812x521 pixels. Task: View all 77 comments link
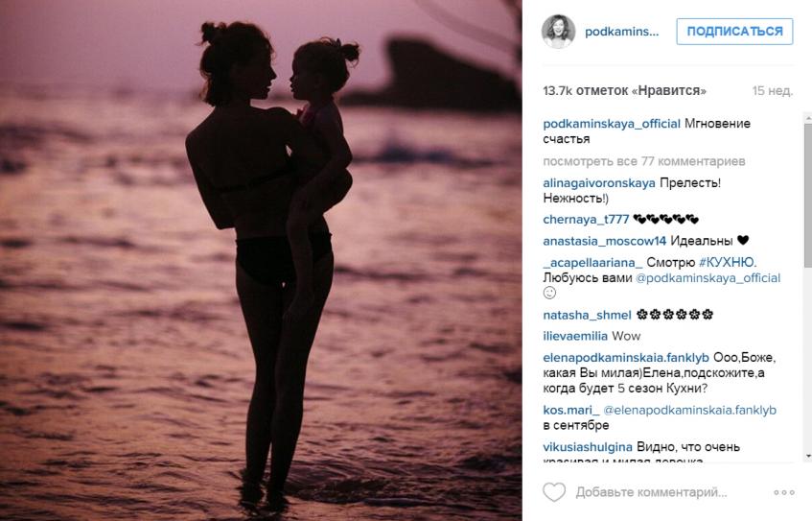[x=643, y=161]
